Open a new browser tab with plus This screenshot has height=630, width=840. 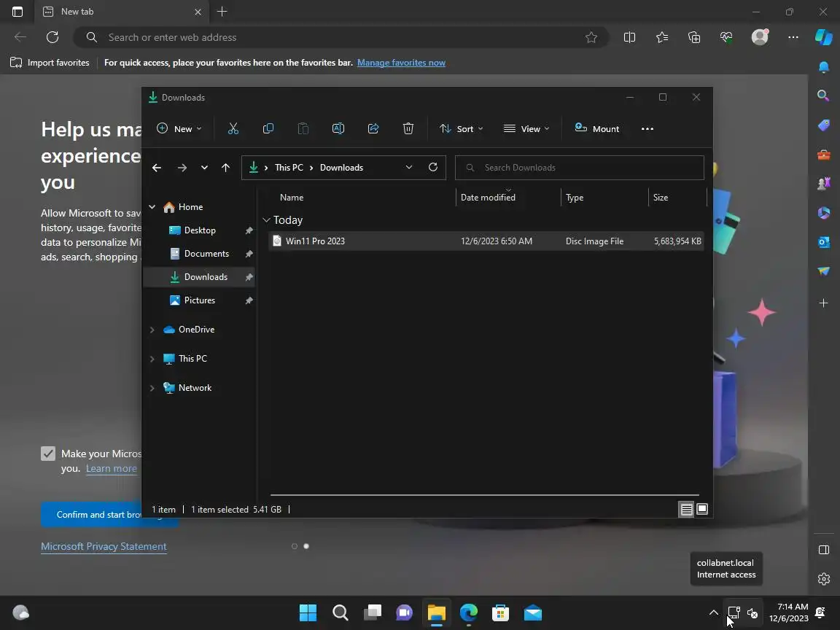[222, 11]
